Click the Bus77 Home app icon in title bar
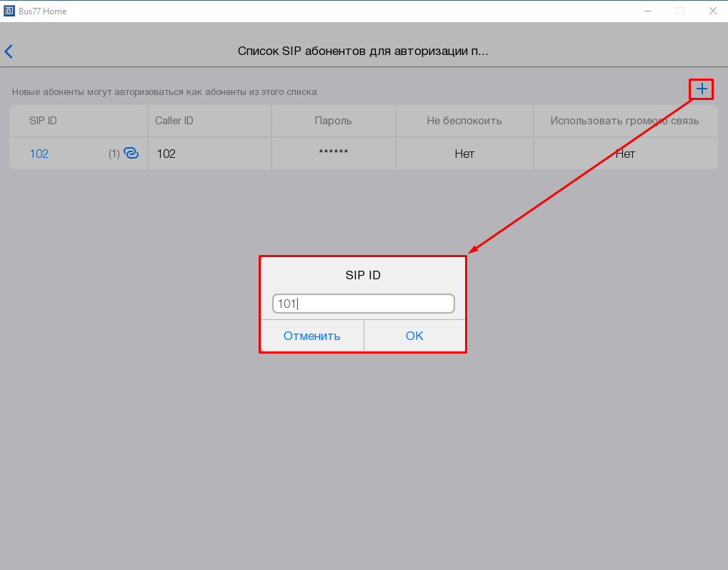The height and width of the screenshot is (570, 728). [x=9, y=11]
